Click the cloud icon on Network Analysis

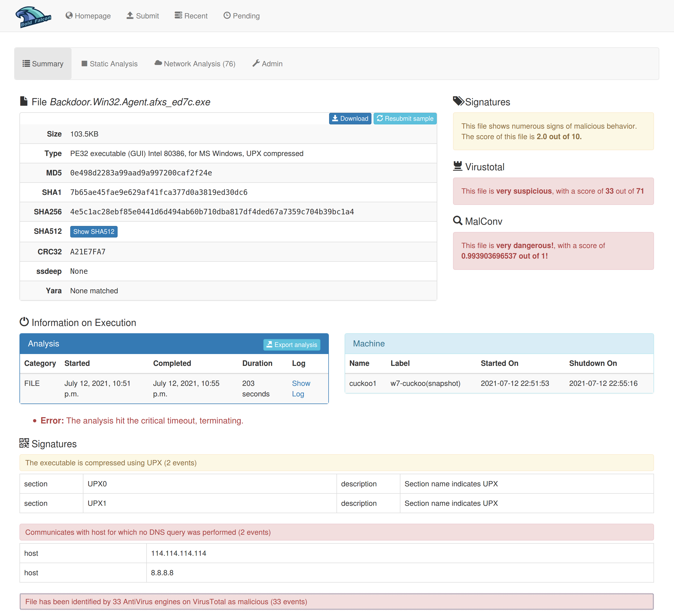158,63
